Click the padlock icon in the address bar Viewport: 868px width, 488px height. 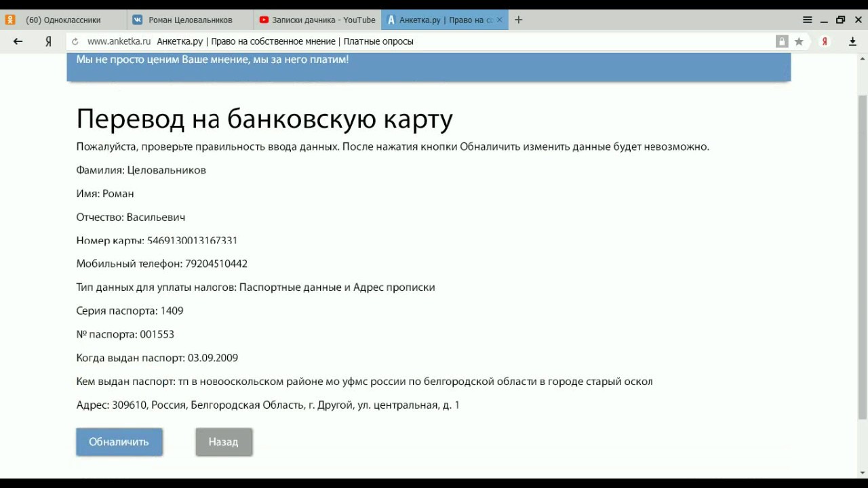point(782,41)
